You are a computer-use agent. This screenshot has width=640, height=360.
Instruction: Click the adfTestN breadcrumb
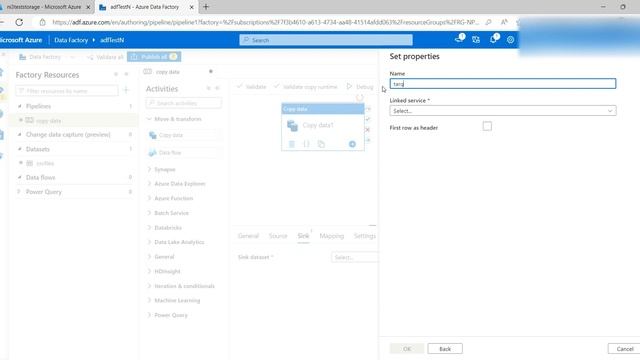pyautogui.click(x=112, y=40)
